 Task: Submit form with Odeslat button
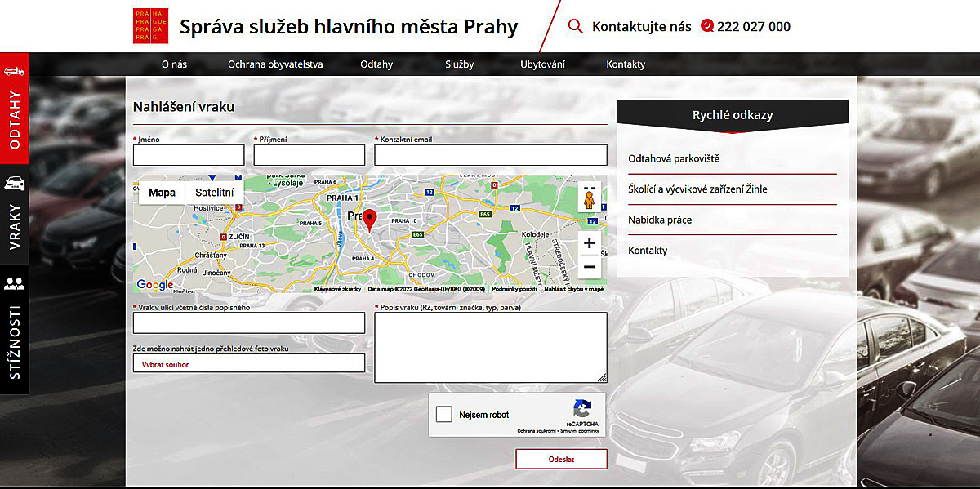click(x=561, y=459)
